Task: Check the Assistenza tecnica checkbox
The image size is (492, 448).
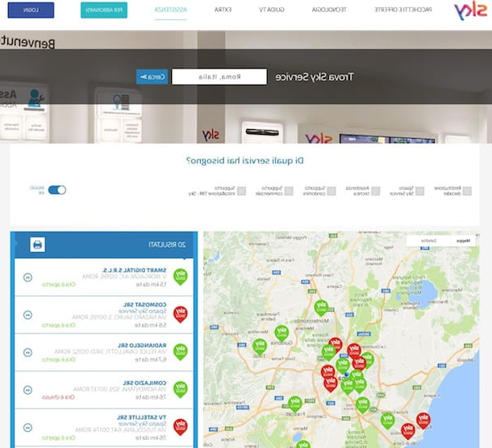Action: click(x=376, y=191)
